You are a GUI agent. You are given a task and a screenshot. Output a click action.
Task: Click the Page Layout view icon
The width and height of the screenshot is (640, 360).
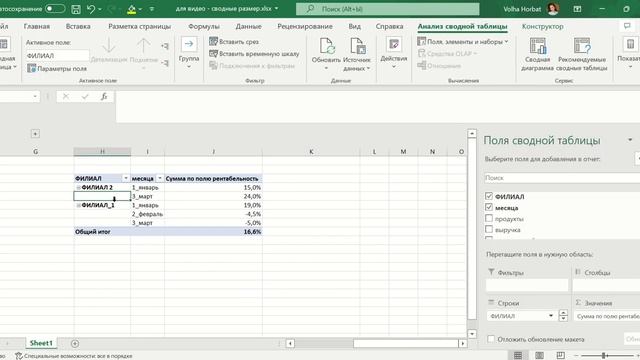click(539, 356)
